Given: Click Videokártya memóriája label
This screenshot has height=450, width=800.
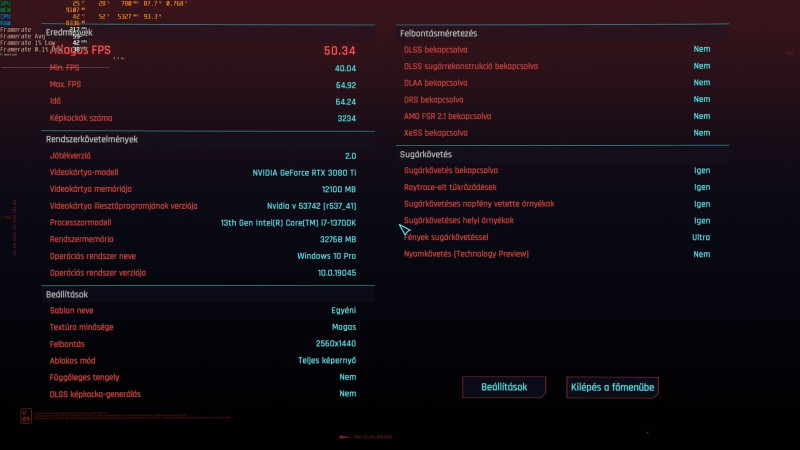Looking at the screenshot, I should click(90, 189).
